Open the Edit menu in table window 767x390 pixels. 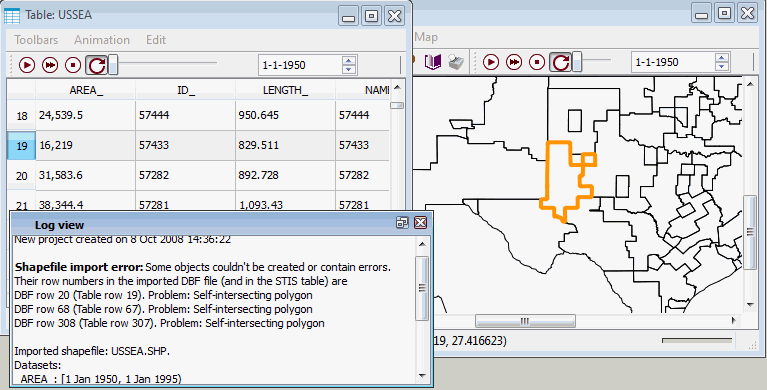156,40
